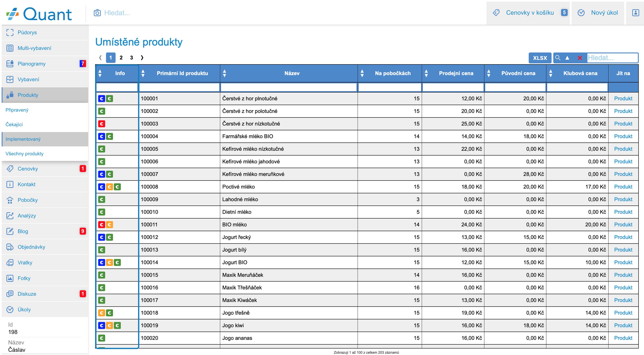This screenshot has width=644, height=355.
Task: Select Produkty in the sidebar
Action: coord(45,95)
